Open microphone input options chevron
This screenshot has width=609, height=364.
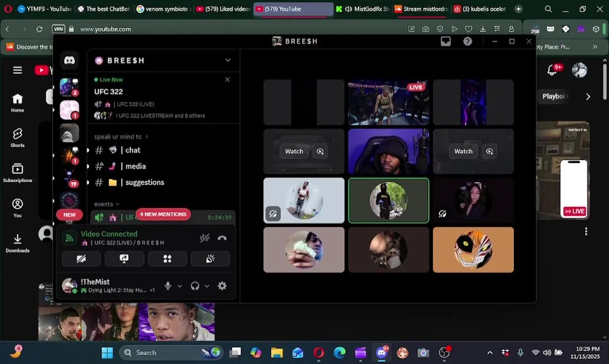coord(180,286)
